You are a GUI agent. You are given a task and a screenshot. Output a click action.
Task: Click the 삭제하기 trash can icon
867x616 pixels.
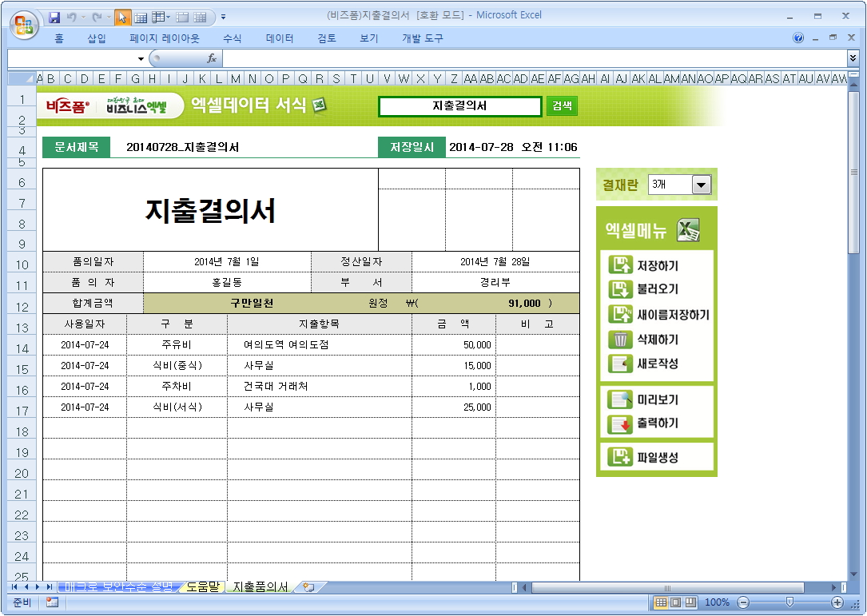tap(620, 340)
